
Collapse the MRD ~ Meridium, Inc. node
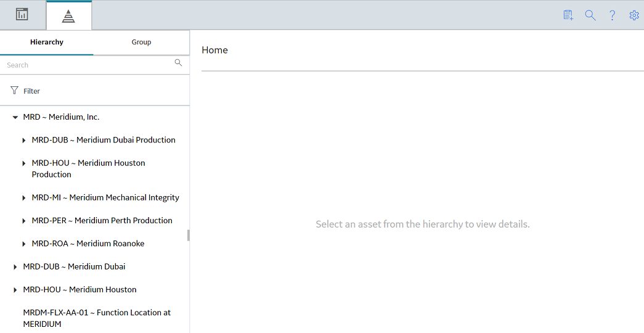tap(15, 117)
